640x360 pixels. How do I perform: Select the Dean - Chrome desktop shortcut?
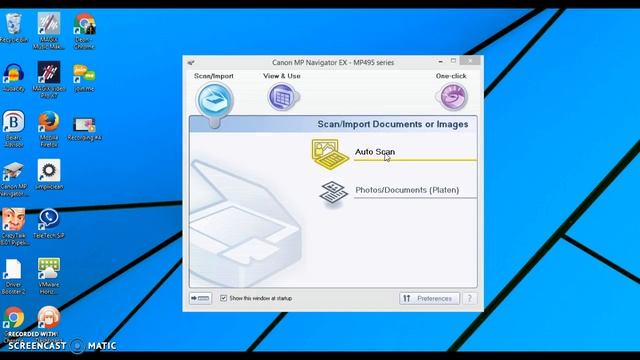tap(84, 31)
